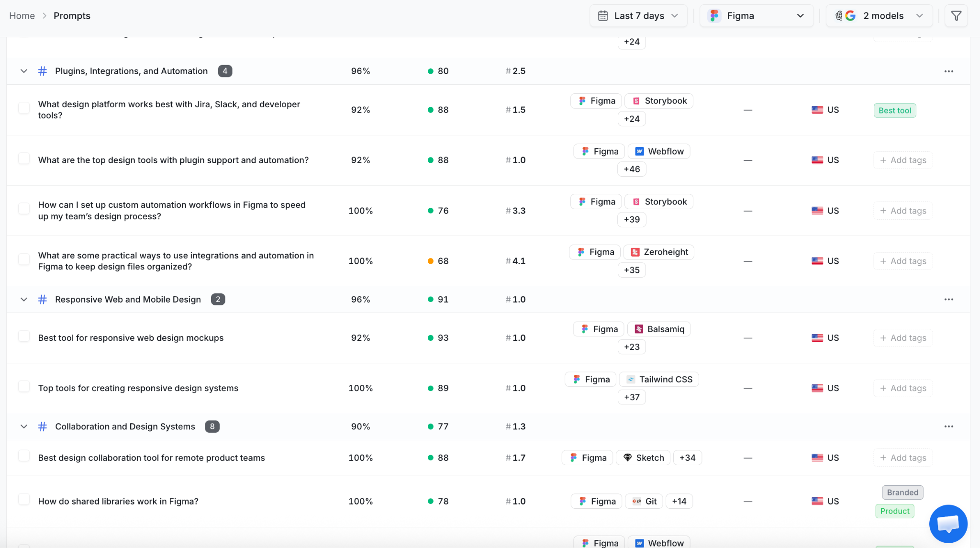Collapse the Collaboration and Design Systems group
The height and width of the screenshot is (548, 980).
[24, 426]
